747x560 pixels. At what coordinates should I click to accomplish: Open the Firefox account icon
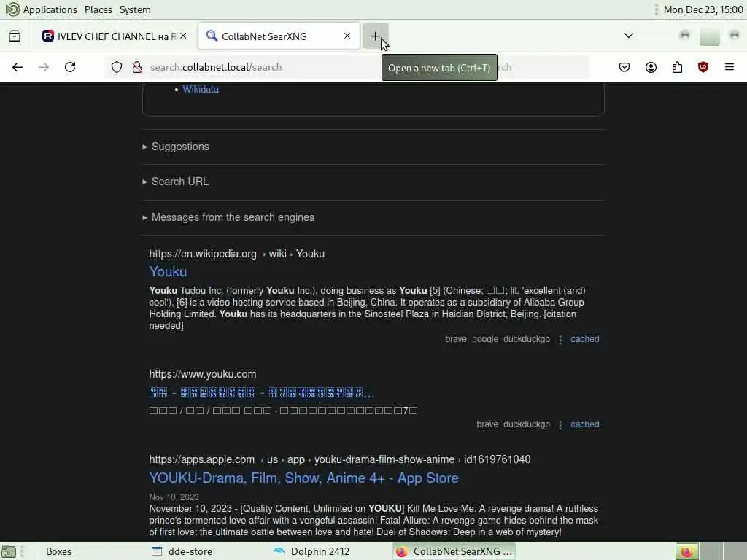click(x=651, y=67)
